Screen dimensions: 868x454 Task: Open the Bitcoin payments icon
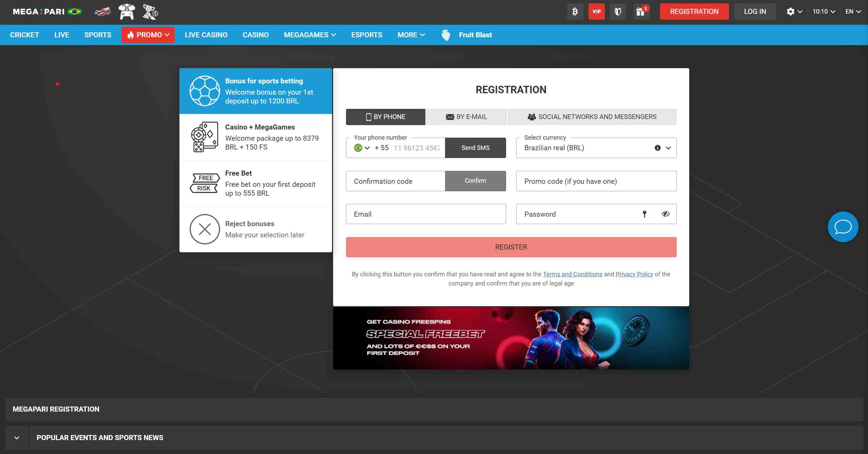point(575,12)
